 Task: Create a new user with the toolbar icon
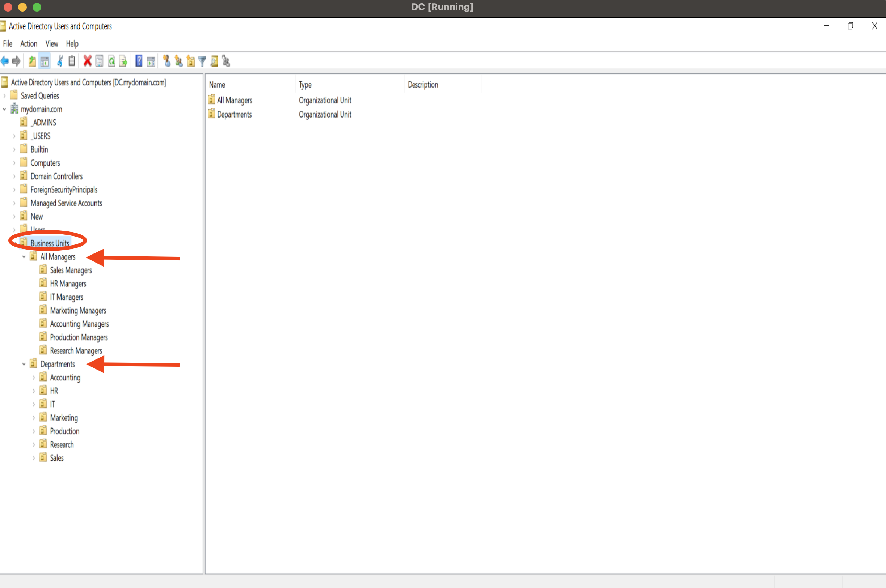[166, 61]
